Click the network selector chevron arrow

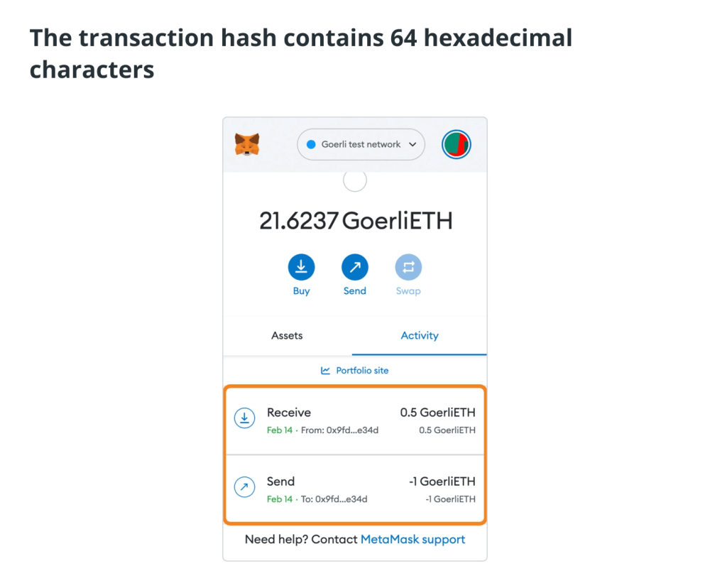click(413, 144)
